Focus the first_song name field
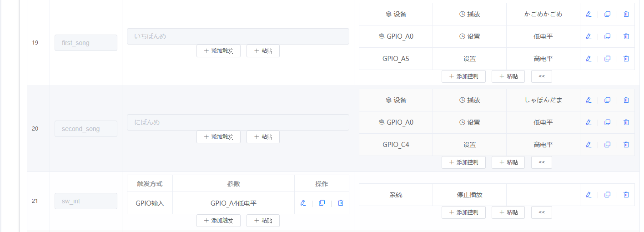Image resolution: width=644 pixels, height=232 pixels. point(86,43)
